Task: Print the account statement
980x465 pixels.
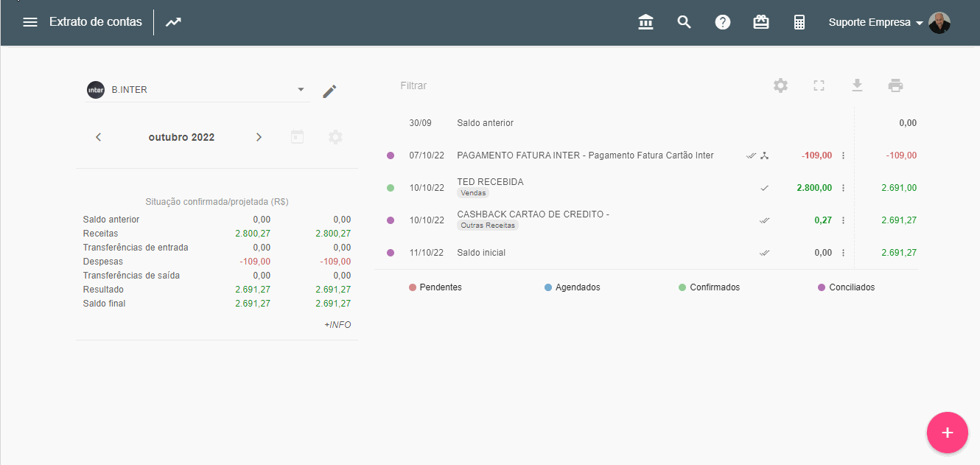Action: [895, 85]
